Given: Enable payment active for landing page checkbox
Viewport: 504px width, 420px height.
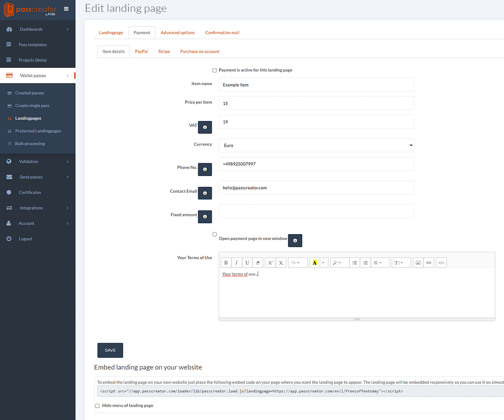Looking at the screenshot, I should pos(215,70).
